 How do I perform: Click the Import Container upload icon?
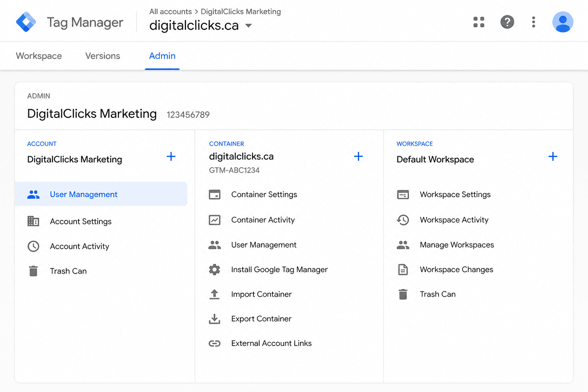pos(214,294)
